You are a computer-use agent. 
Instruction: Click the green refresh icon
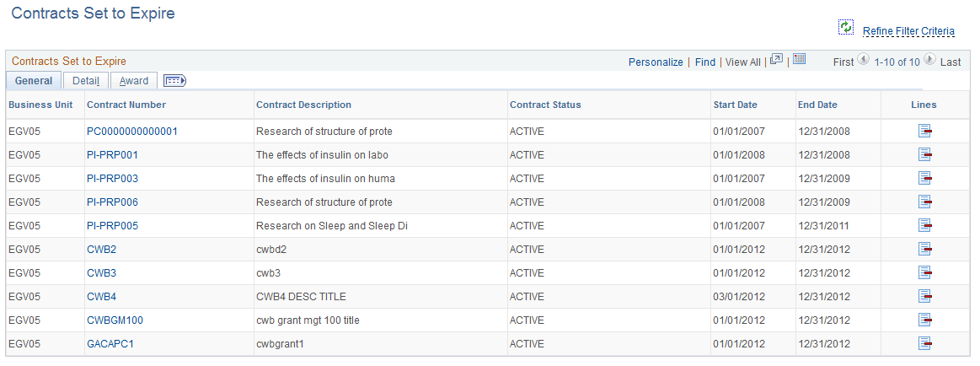pyautogui.click(x=846, y=27)
